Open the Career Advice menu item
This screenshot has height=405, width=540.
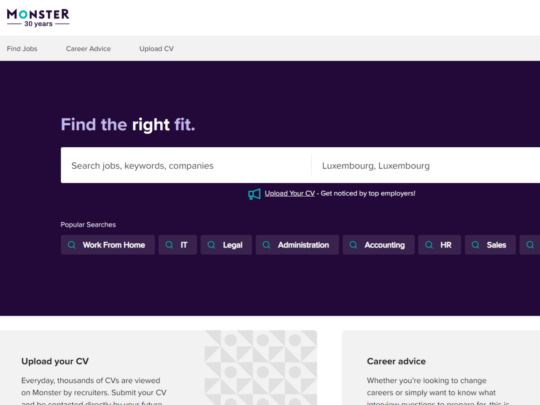(88, 49)
